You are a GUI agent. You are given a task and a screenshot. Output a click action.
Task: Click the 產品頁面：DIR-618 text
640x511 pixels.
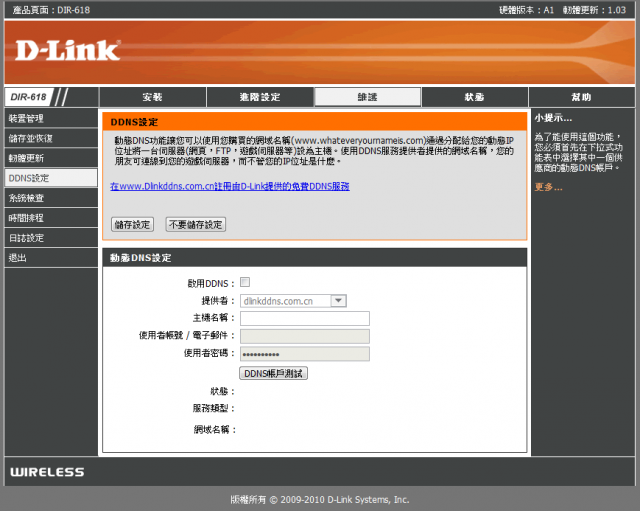tap(51, 10)
